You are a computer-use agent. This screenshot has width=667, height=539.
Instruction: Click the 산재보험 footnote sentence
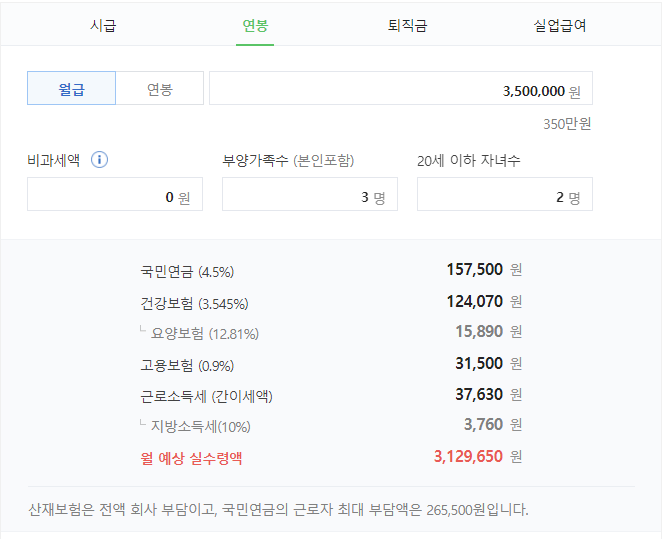pos(278,509)
